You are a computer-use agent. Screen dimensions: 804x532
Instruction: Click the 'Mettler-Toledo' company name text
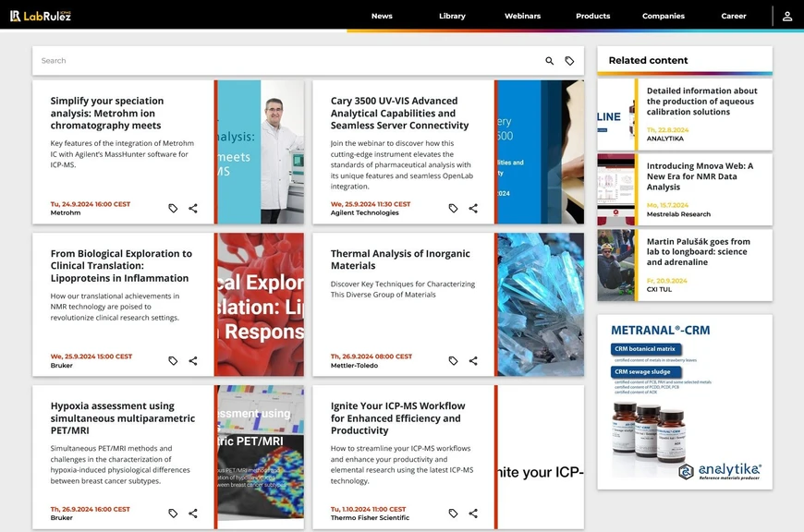(354, 366)
